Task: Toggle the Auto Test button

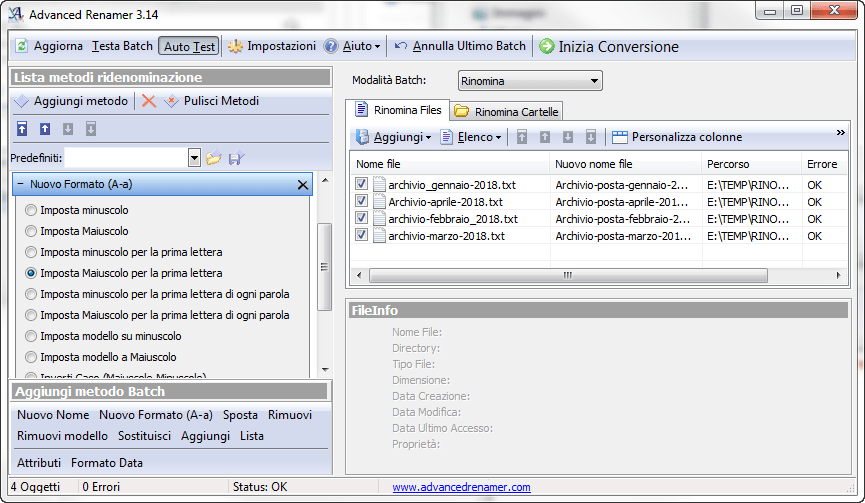Action: click(x=189, y=46)
